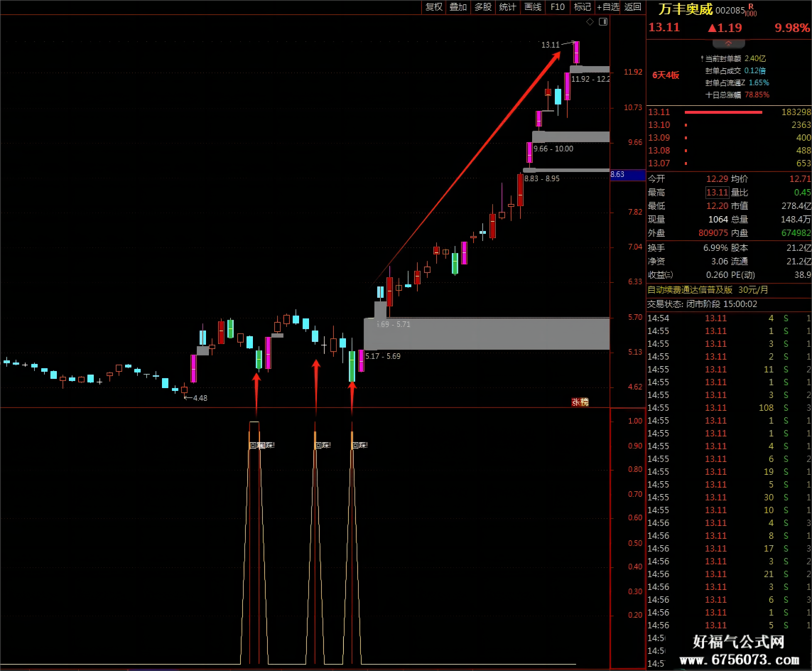The image size is (812, 671).
Task: Click the 13.11 high price label on chart
Action: coord(551,45)
